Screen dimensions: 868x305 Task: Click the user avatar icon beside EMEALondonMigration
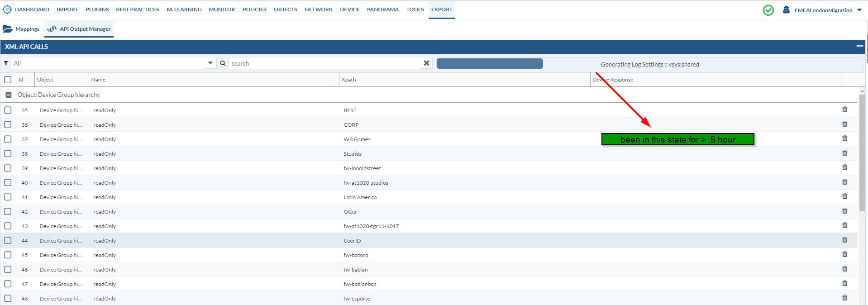point(786,10)
